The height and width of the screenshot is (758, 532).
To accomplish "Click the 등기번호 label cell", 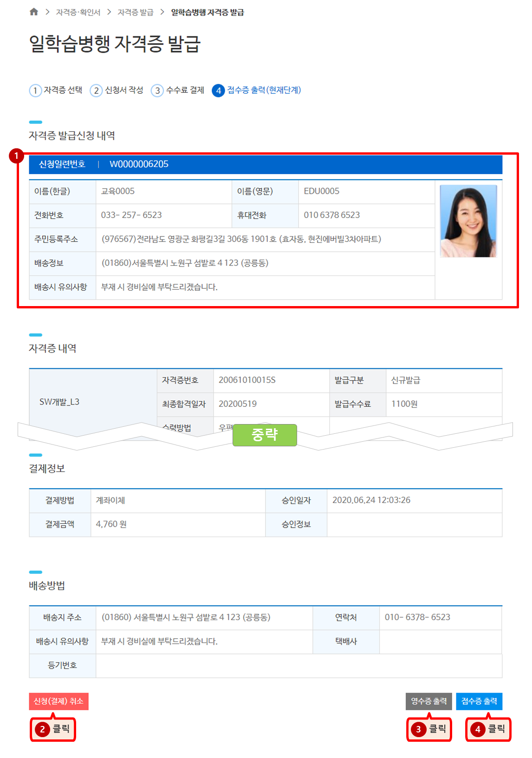I will pyautogui.click(x=62, y=666).
